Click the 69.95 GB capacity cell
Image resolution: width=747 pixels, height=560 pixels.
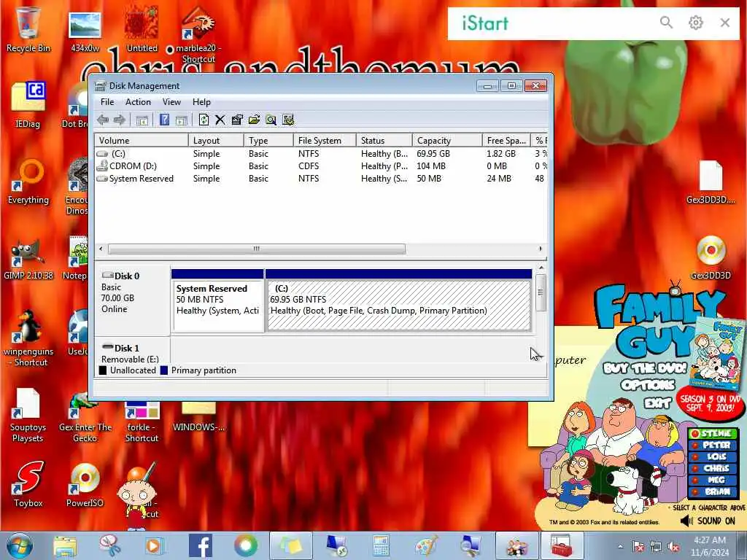pyautogui.click(x=433, y=154)
